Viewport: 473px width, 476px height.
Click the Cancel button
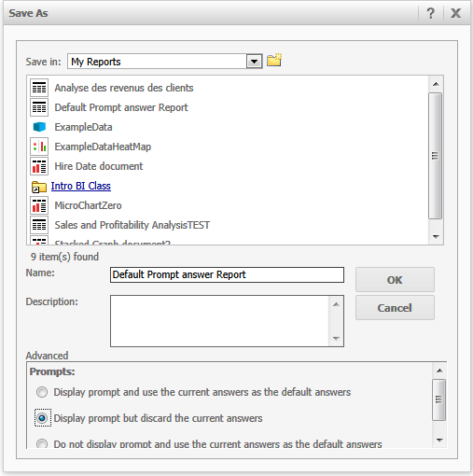point(395,308)
